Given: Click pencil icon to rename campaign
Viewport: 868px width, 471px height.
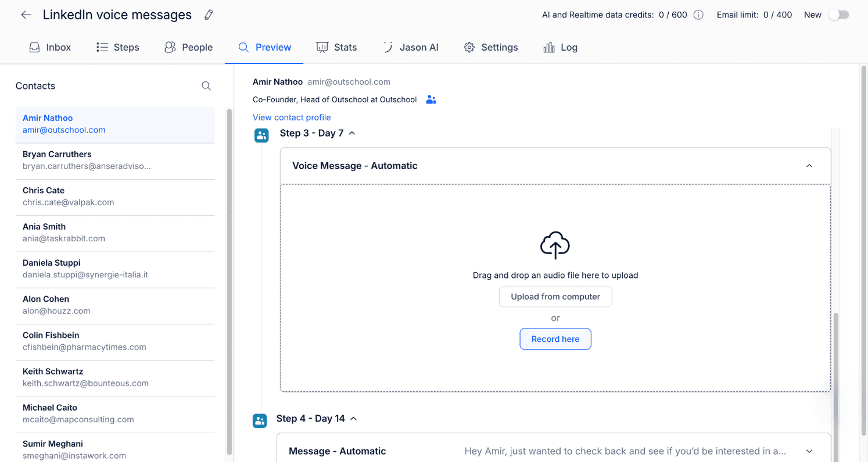Looking at the screenshot, I should tap(209, 15).
